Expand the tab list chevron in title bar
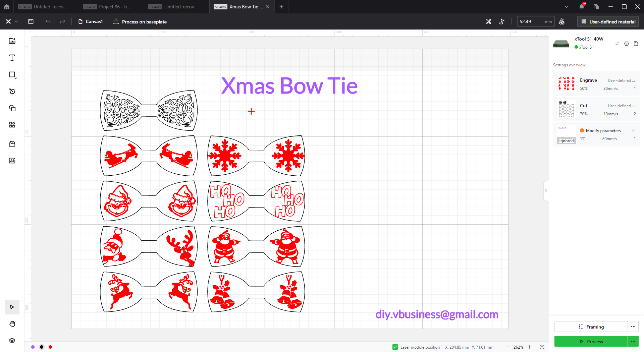The height and width of the screenshot is (352, 644). coord(567,7)
